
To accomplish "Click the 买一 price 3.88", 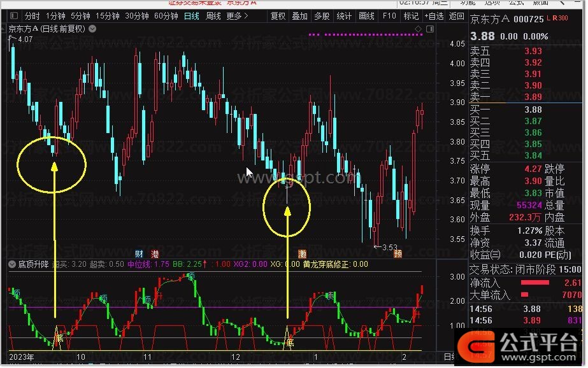I will [x=533, y=110].
